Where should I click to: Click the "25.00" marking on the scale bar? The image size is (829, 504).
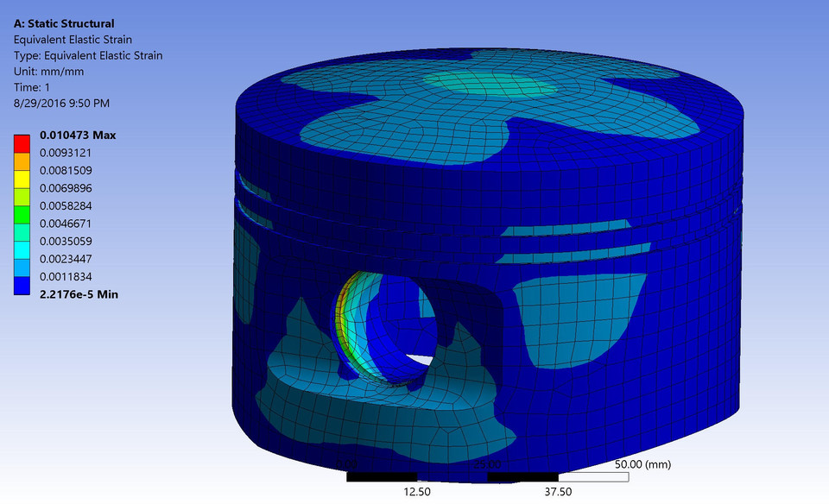point(486,464)
